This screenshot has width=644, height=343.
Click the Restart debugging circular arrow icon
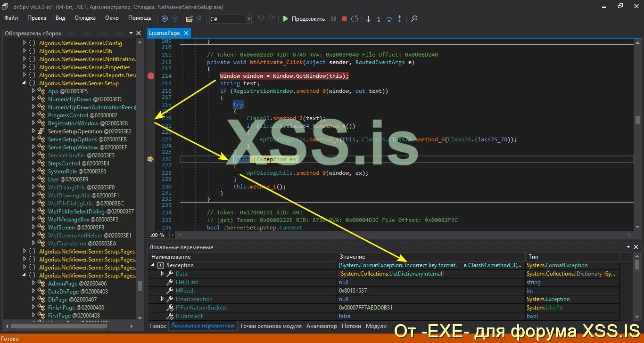point(355,19)
